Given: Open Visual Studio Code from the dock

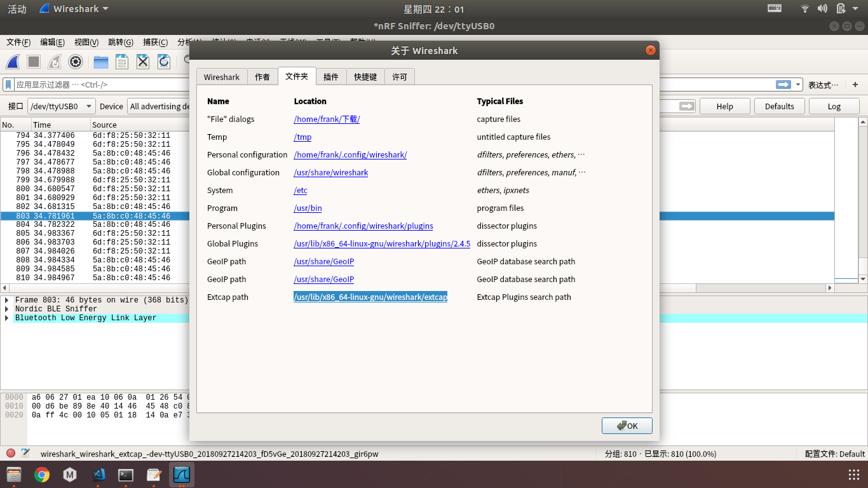Looking at the screenshot, I should tap(98, 475).
